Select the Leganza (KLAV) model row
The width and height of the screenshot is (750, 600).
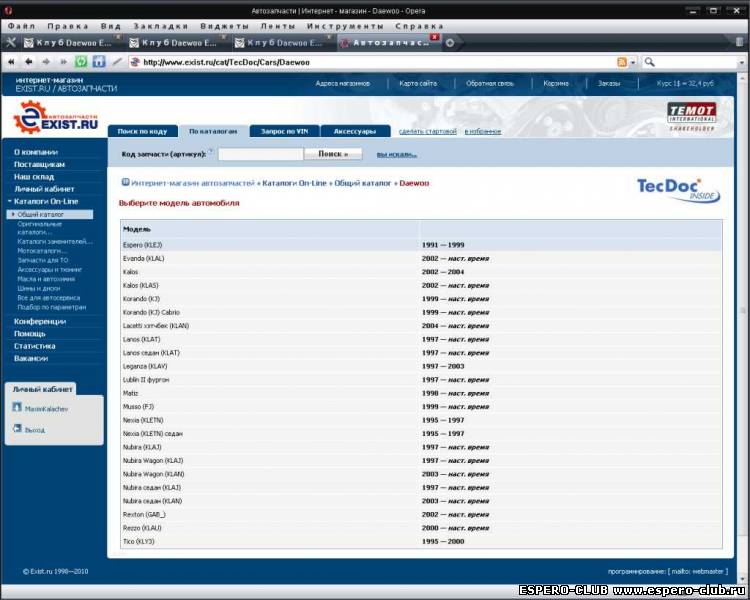pyautogui.click(x=421, y=366)
